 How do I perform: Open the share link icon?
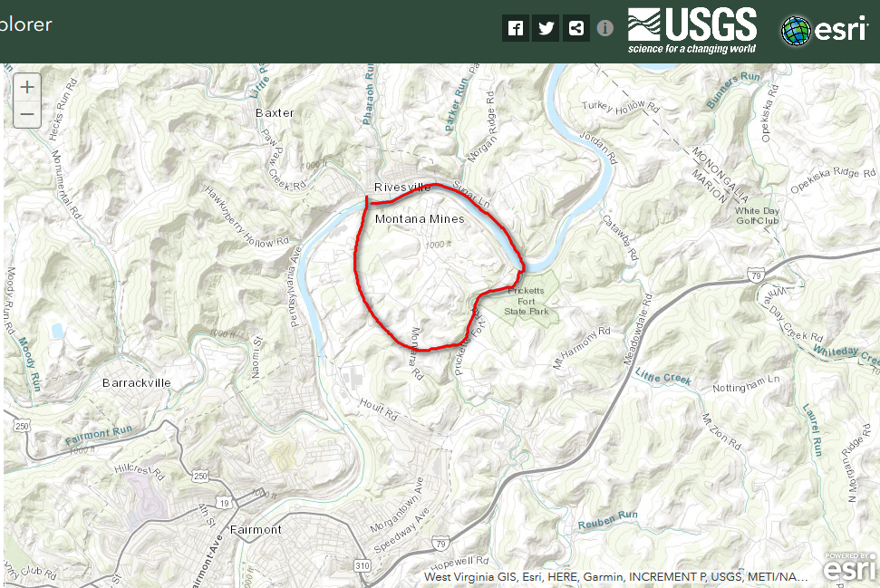(575, 28)
